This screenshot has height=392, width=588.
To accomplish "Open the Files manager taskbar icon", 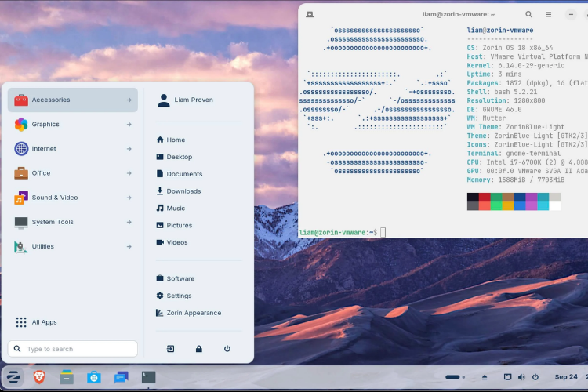I will click(67, 377).
